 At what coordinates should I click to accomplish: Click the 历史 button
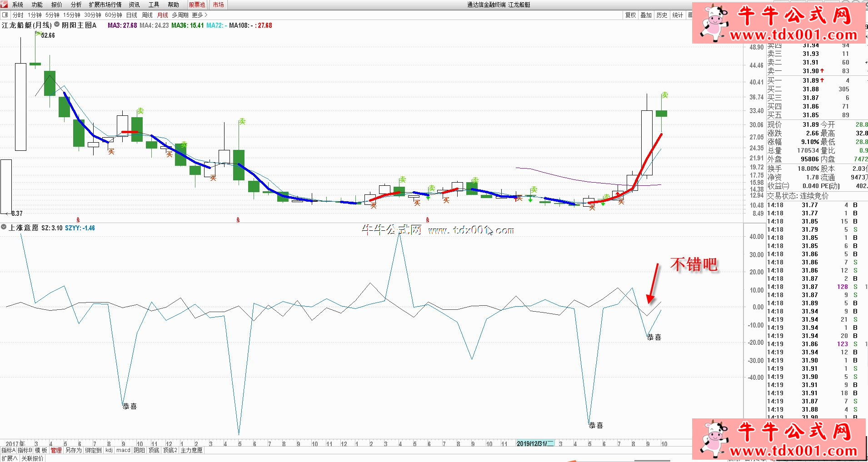coord(662,15)
